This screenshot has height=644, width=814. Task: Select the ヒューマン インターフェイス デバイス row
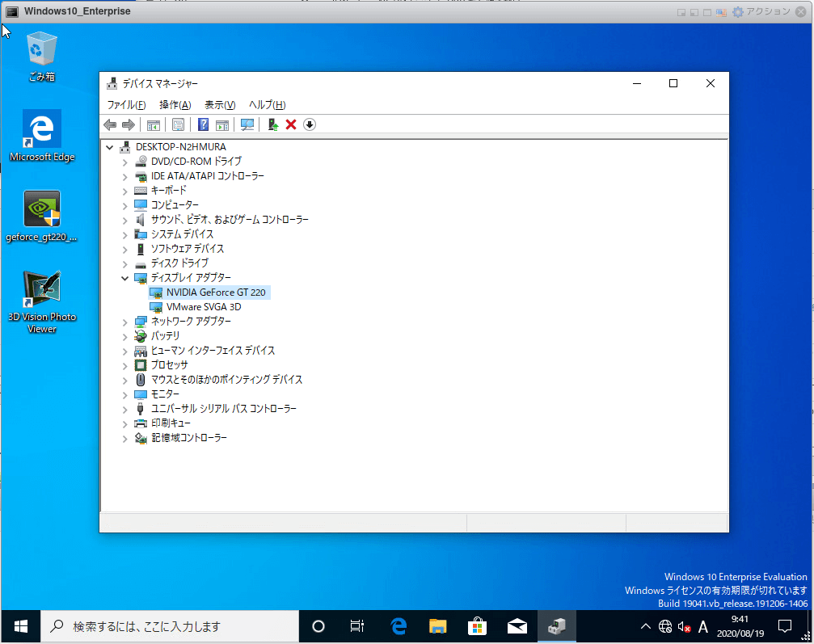tap(205, 351)
